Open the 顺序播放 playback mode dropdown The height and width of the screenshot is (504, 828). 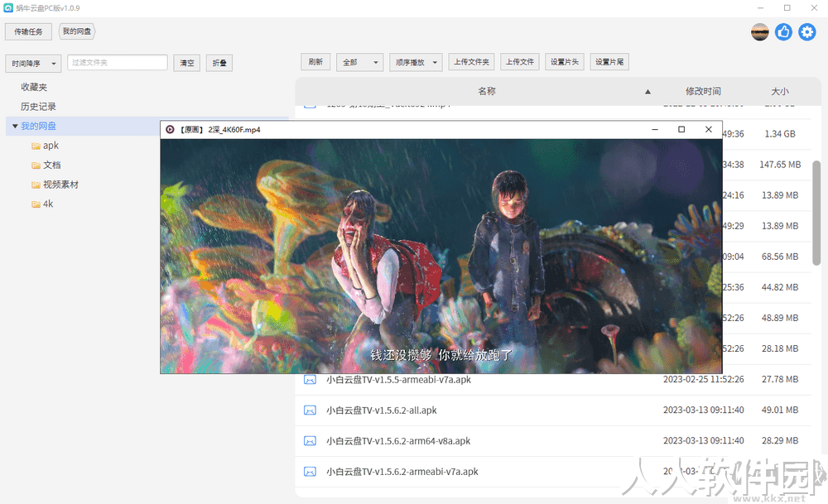[416, 62]
